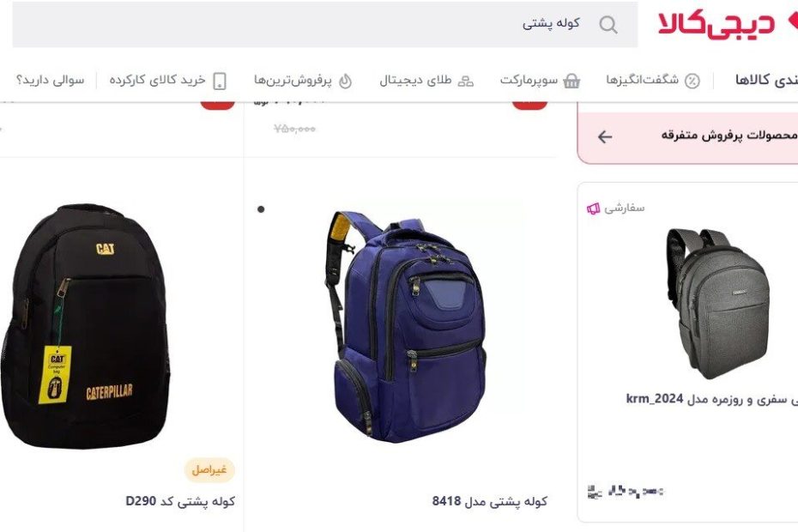Click the supermarket basket icon
This screenshot has width=798, height=532.
(571, 81)
